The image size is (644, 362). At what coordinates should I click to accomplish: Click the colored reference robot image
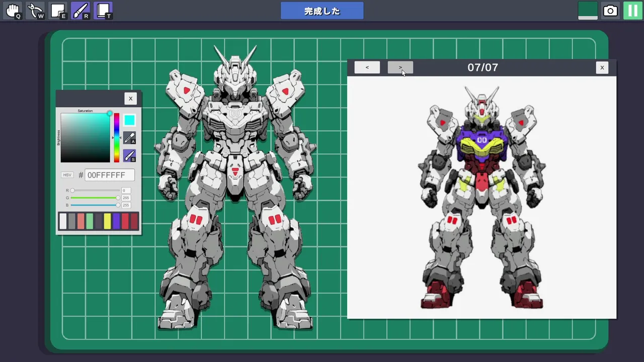click(x=481, y=197)
